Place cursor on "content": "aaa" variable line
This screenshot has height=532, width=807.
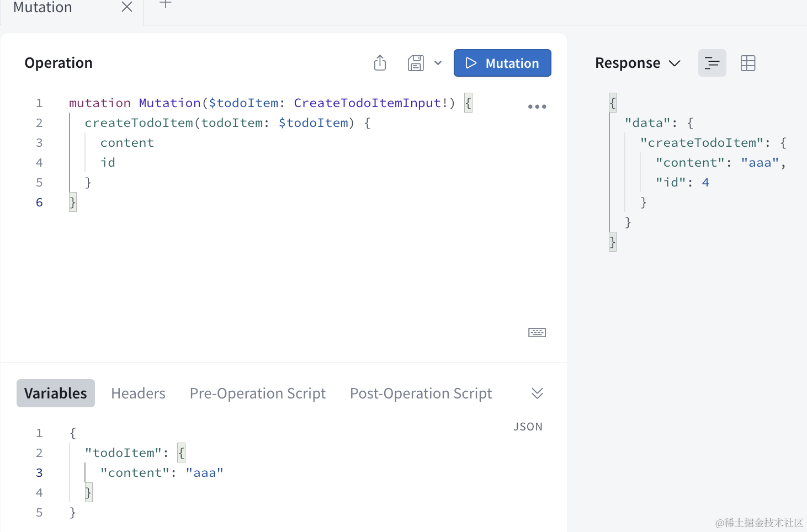click(162, 472)
